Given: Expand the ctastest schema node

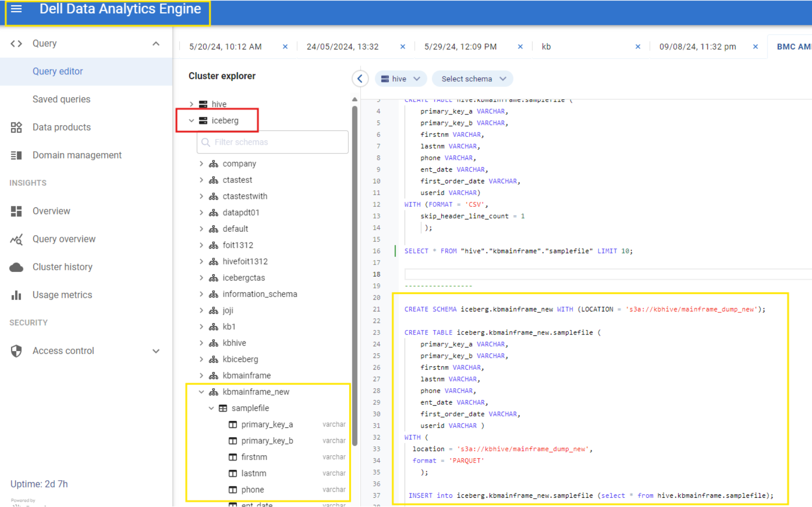Looking at the screenshot, I should (201, 180).
